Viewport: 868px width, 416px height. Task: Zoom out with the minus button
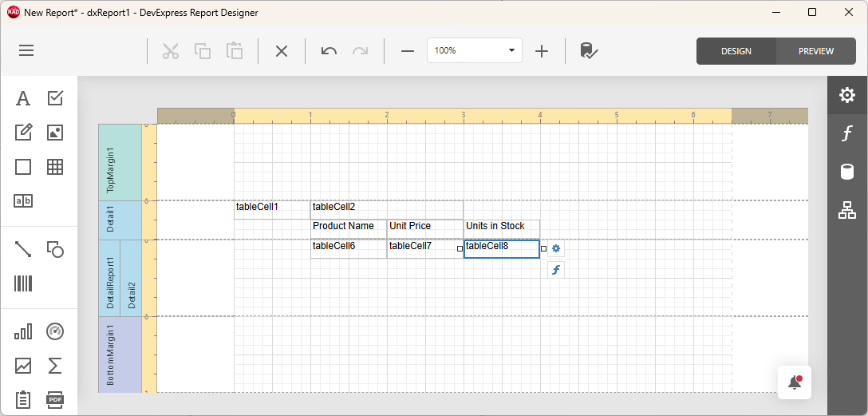[x=408, y=51]
